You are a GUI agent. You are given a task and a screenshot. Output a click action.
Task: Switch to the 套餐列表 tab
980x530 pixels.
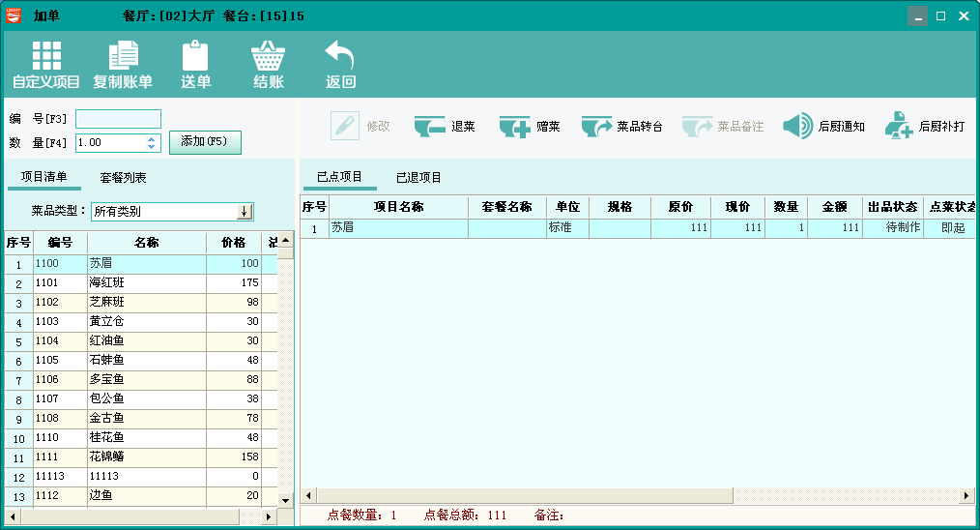[124, 178]
